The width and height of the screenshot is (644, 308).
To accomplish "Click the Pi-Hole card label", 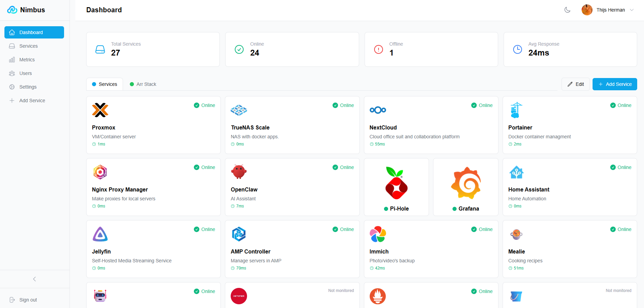I will (399, 209).
